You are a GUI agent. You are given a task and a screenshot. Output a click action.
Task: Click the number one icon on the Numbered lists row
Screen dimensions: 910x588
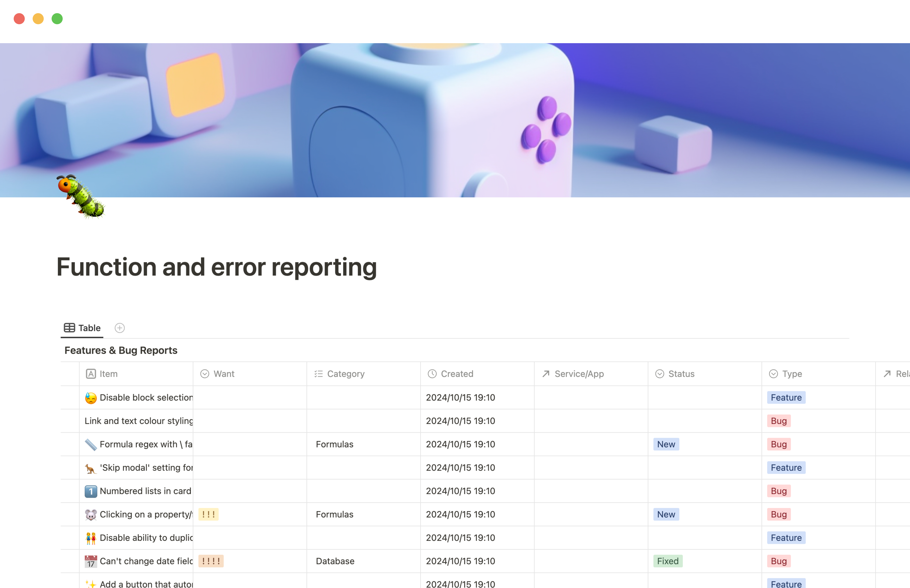coord(91,491)
